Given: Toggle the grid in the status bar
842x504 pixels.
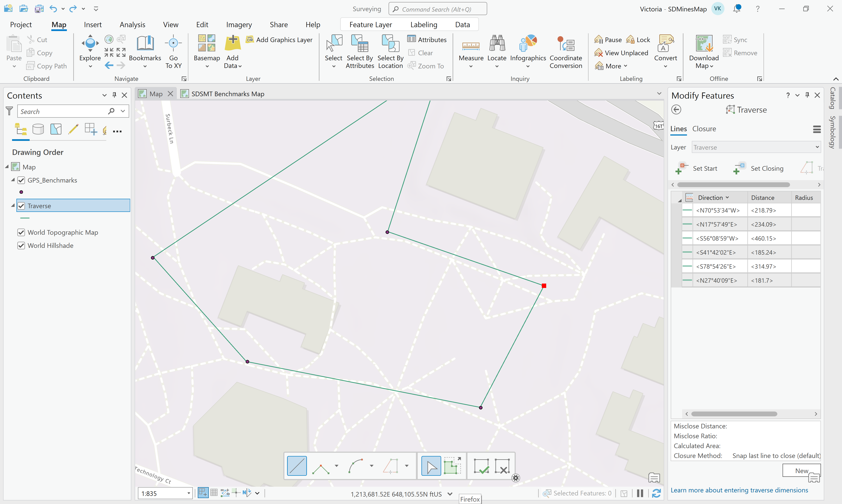Looking at the screenshot, I should click(x=214, y=493).
